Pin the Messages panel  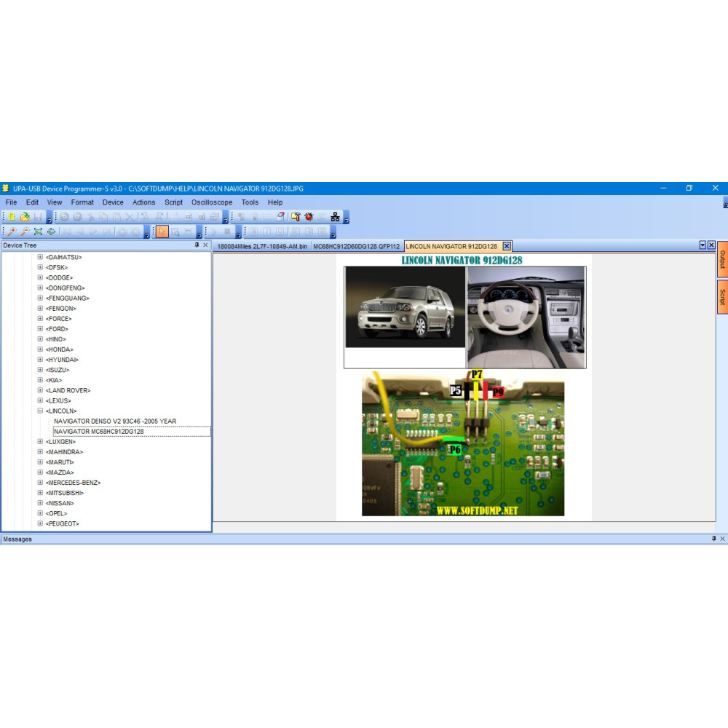[x=714, y=539]
